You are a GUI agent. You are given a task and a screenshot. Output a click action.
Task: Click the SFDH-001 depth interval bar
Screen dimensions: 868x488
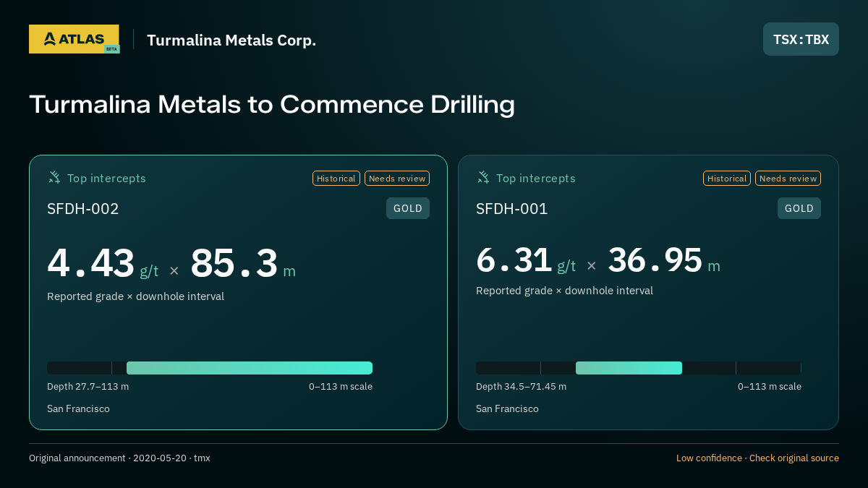pos(639,368)
